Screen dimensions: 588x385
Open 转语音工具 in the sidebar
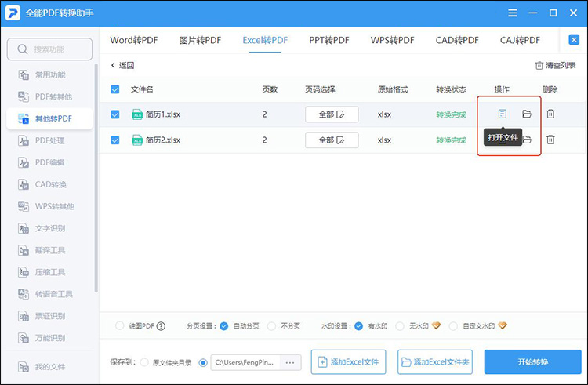click(49, 294)
